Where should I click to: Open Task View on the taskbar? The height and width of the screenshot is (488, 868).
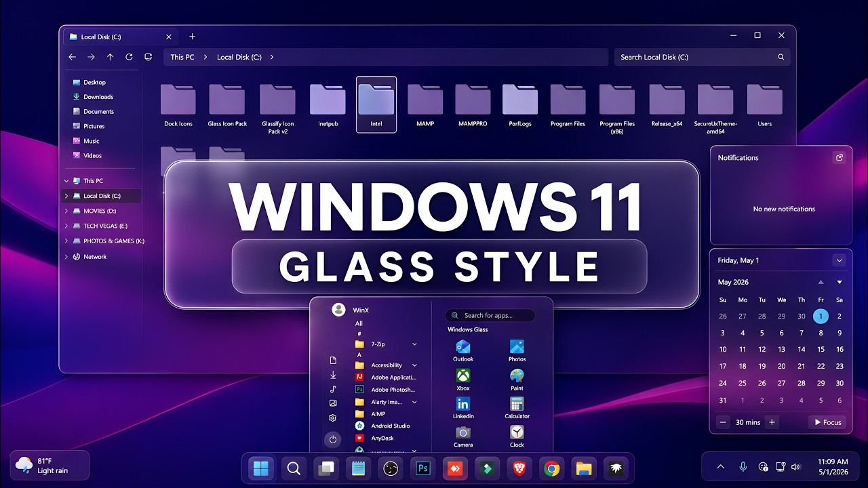coord(326,468)
